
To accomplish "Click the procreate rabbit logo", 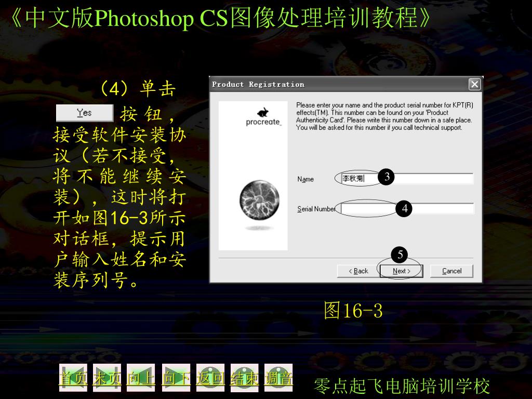I will tap(263, 117).
